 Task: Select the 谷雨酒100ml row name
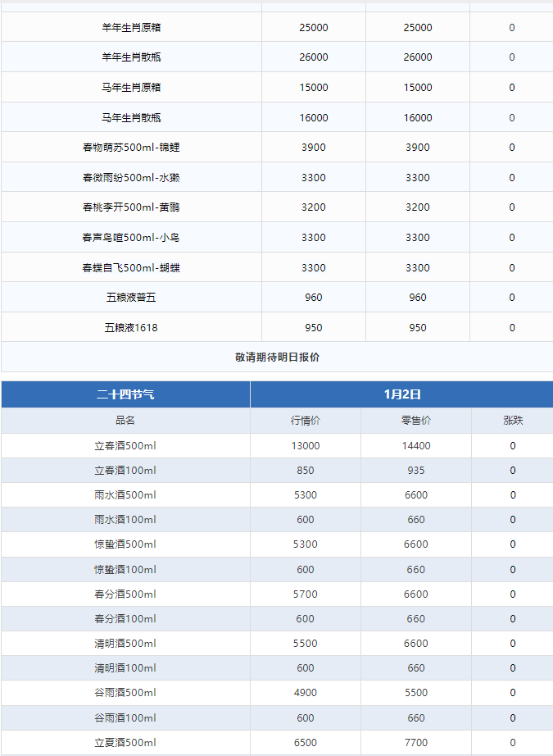125,718
